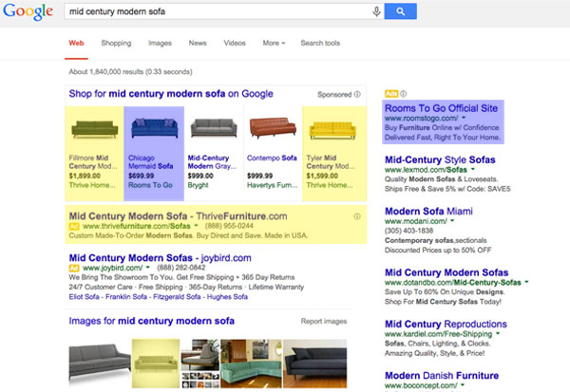570x392 pixels.
Task: Switch to the Images tab
Action: (160, 43)
